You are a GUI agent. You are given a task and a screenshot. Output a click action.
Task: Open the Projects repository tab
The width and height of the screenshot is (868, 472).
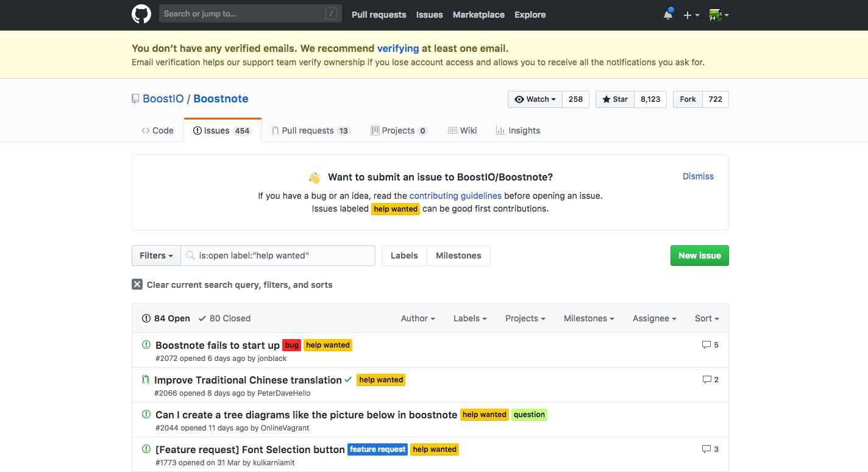pyautogui.click(x=399, y=131)
